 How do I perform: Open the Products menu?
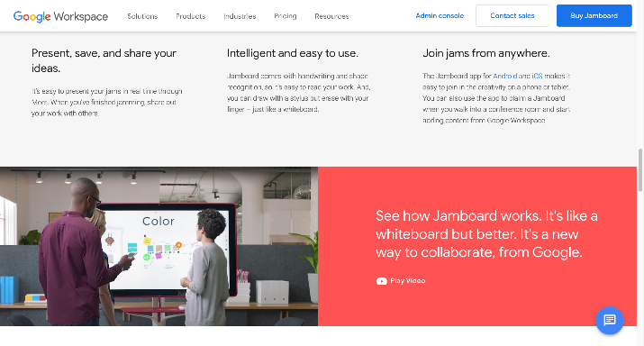[x=191, y=16]
